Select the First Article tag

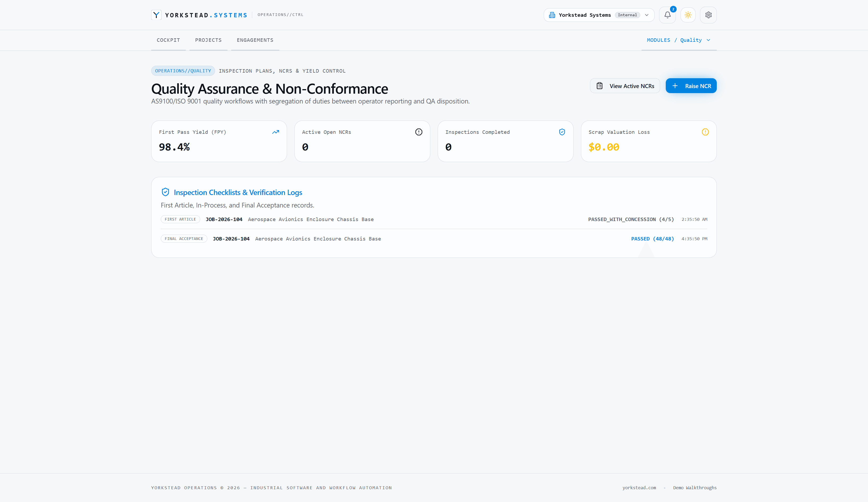pyautogui.click(x=180, y=219)
